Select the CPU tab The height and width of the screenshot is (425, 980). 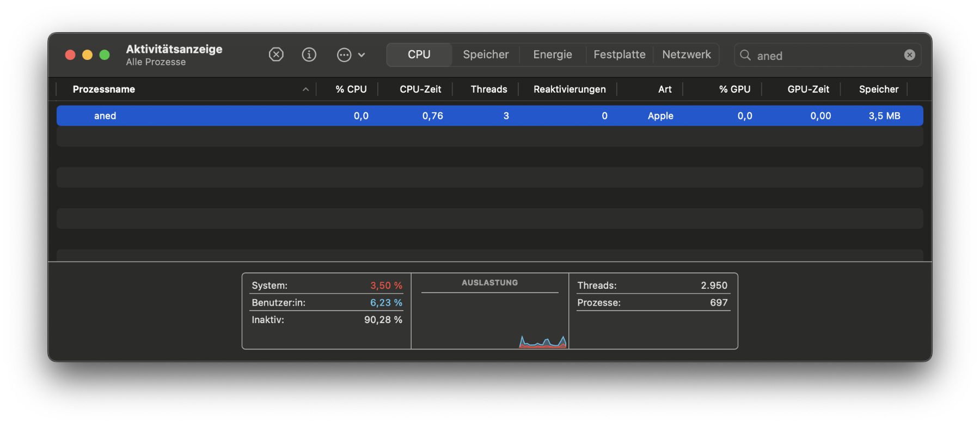[419, 54]
